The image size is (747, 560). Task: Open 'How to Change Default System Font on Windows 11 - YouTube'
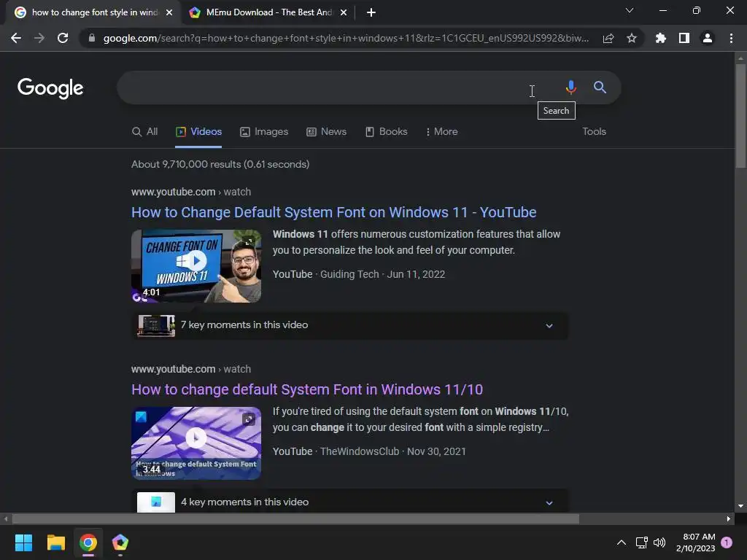(x=333, y=212)
